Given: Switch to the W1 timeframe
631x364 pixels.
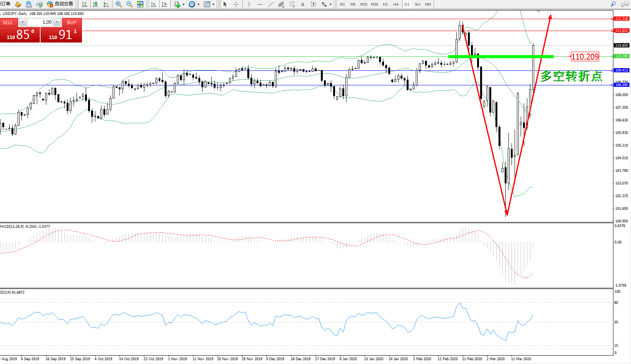Looking at the screenshot, I should coord(417,4).
